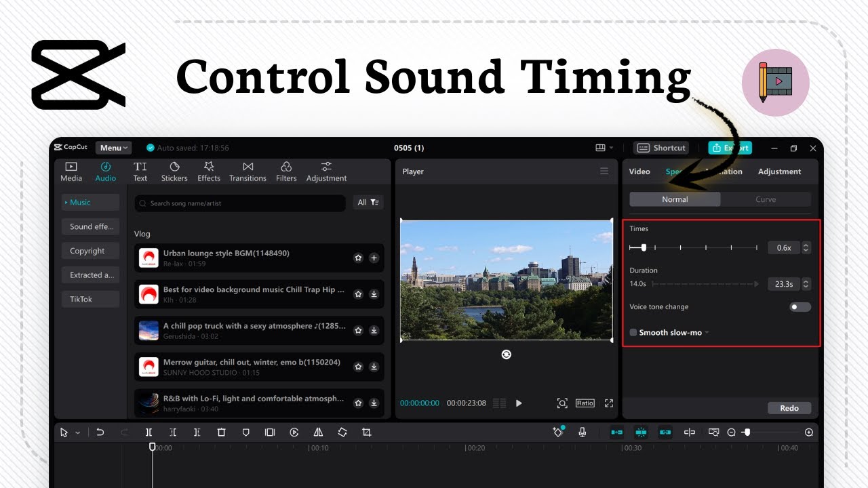Select TikTok category
Viewport: 868px width, 488px height.
tap(91, 299)
